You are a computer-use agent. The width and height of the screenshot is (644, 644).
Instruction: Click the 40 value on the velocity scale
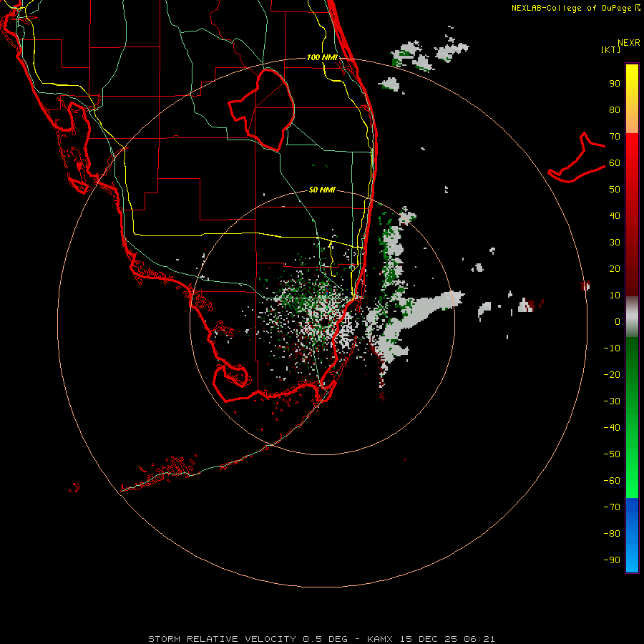[x=615, y=216]
